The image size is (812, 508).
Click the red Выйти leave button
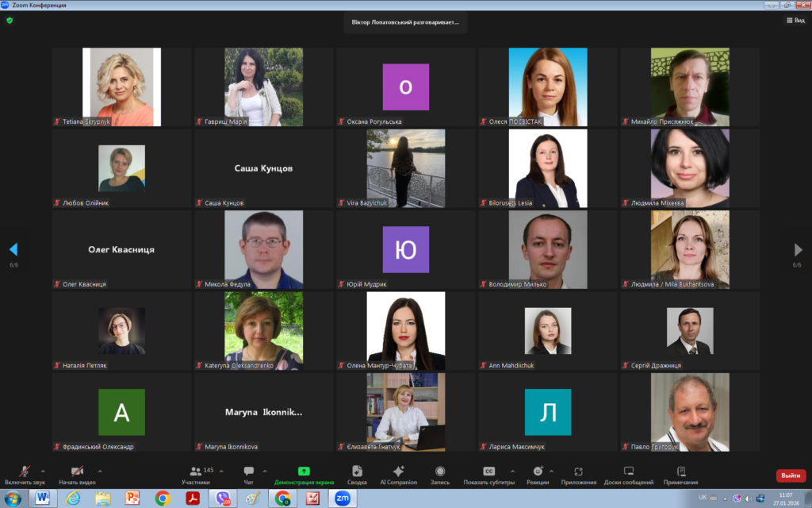791,475
